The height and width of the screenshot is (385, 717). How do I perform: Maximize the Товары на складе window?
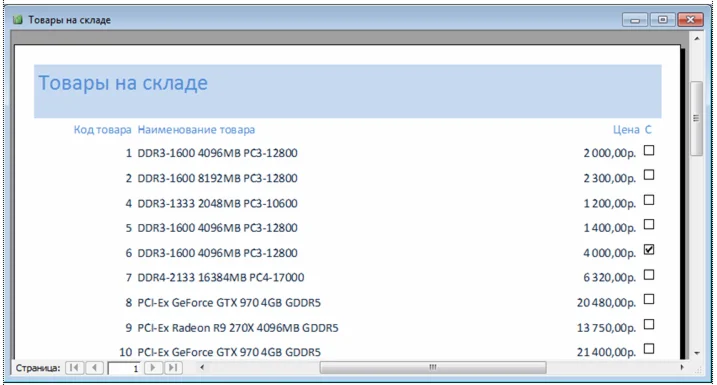[663, 20]
